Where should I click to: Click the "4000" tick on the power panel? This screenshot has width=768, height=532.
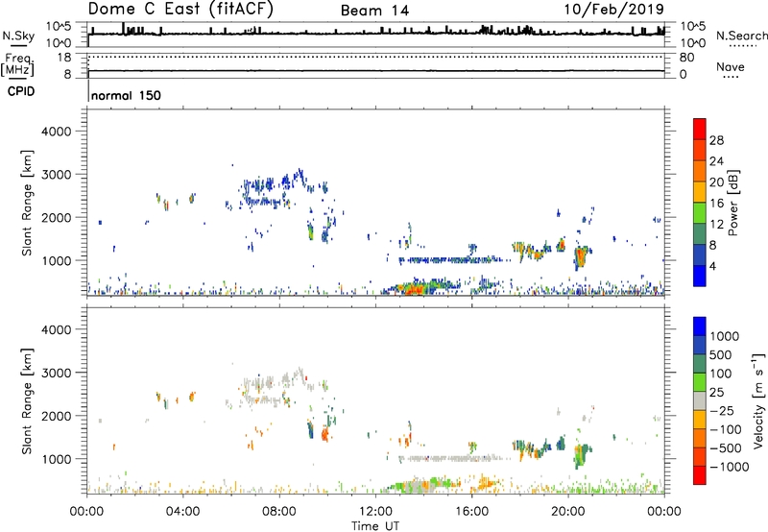(x=56, y=132)
